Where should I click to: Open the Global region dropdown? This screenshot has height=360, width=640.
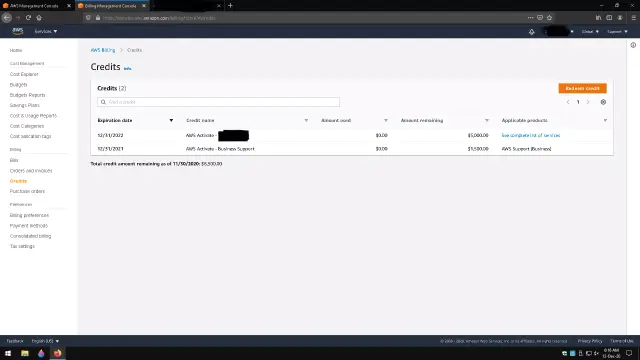(590, 31)
